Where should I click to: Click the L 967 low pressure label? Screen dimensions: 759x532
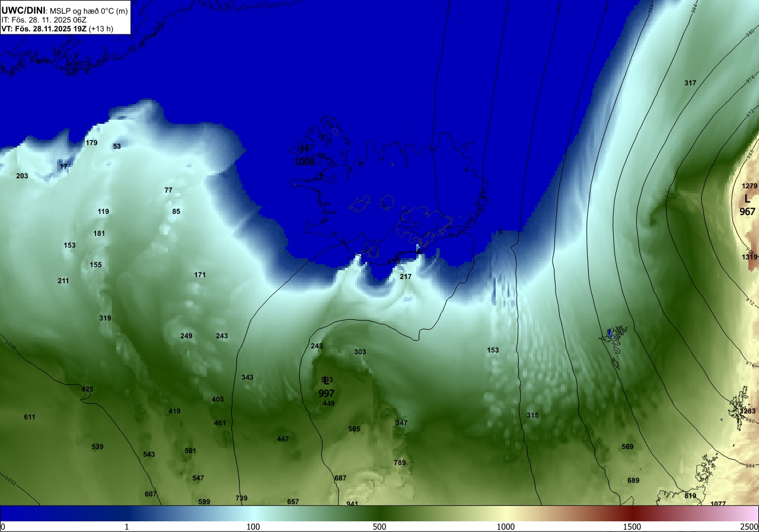[x=747, y=205]
